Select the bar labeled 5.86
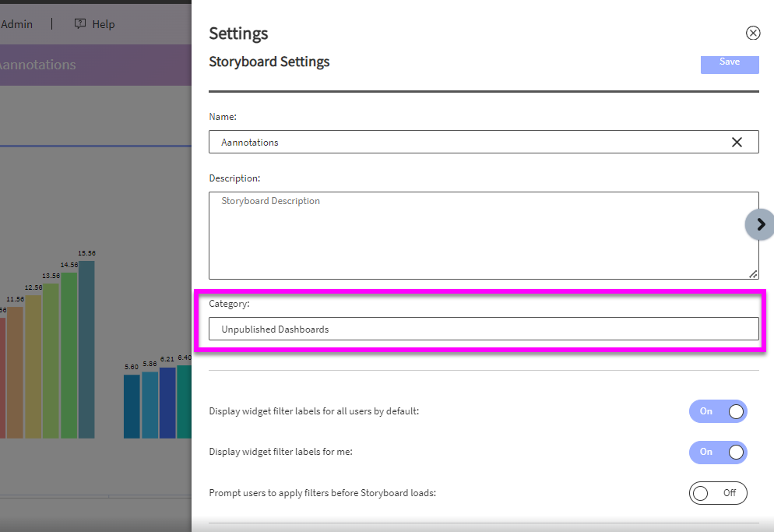Screen dimensions: 774x532 pyautogui.click(x=150, y=404)
